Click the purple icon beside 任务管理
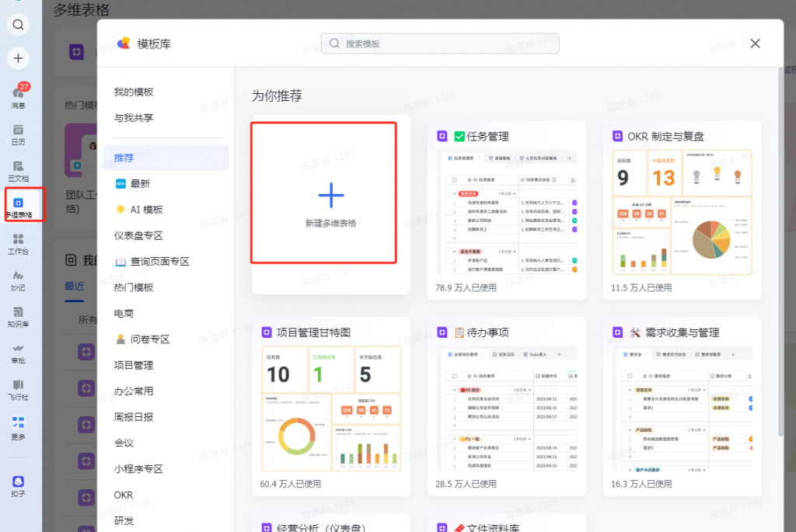 point(442,136)
